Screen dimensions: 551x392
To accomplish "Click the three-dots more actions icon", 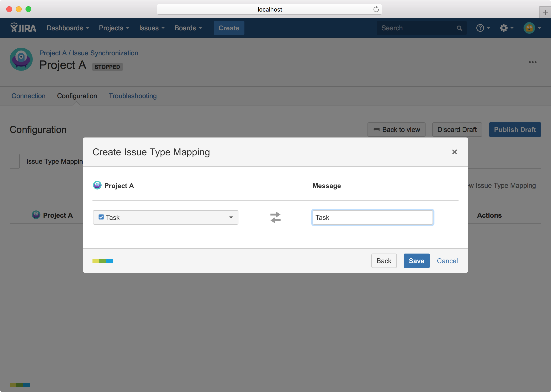I will click(x=532, y=62).
